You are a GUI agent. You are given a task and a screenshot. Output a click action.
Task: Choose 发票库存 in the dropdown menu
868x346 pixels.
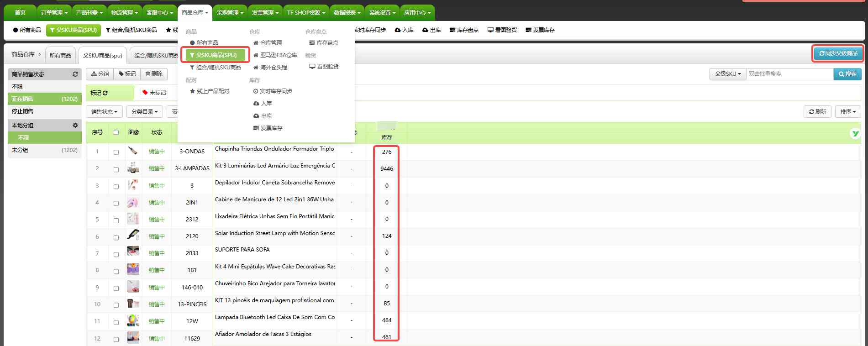pyautogui.click(x=268, y=128)
